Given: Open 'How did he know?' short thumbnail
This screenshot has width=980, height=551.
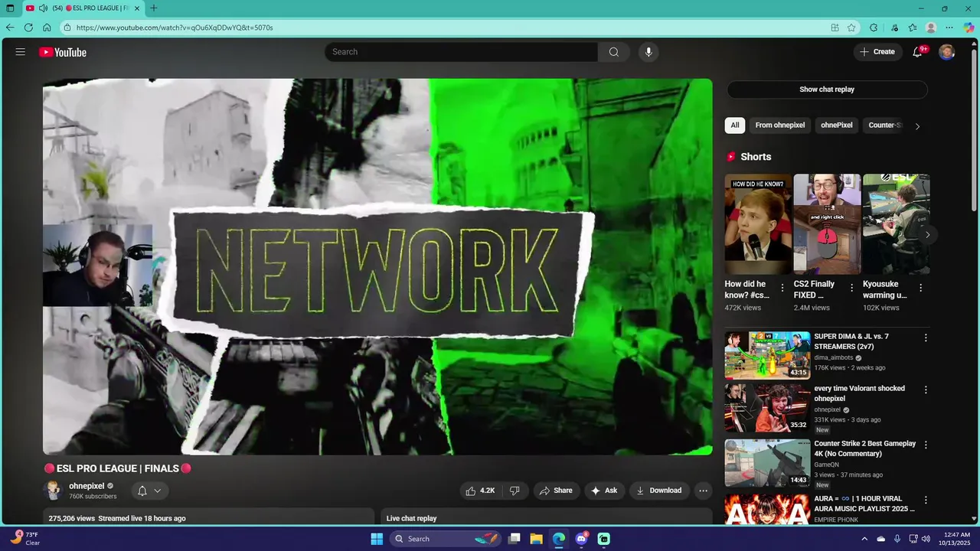Looking at the screenshot, I should pyautogui.click(x=758, y=224).
